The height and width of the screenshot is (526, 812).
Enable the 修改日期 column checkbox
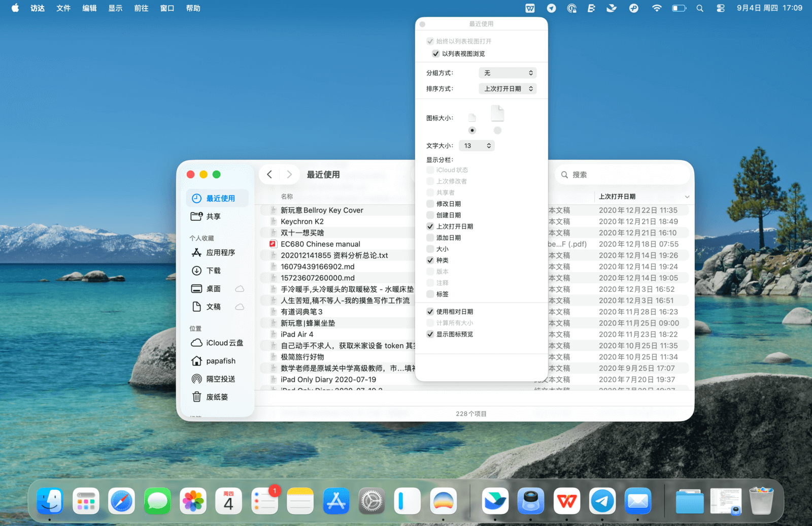[x=430, y=204]
